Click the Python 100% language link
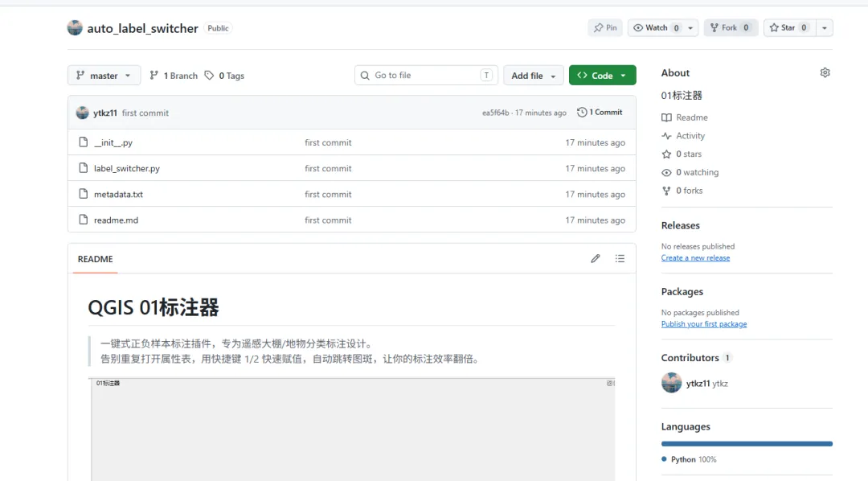 [689, 459]
